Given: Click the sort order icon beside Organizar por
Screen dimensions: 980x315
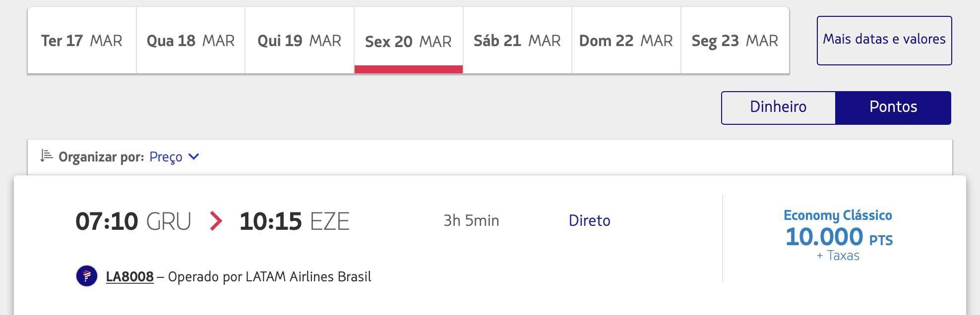Looking at the screenshot, I should [46, 156].
